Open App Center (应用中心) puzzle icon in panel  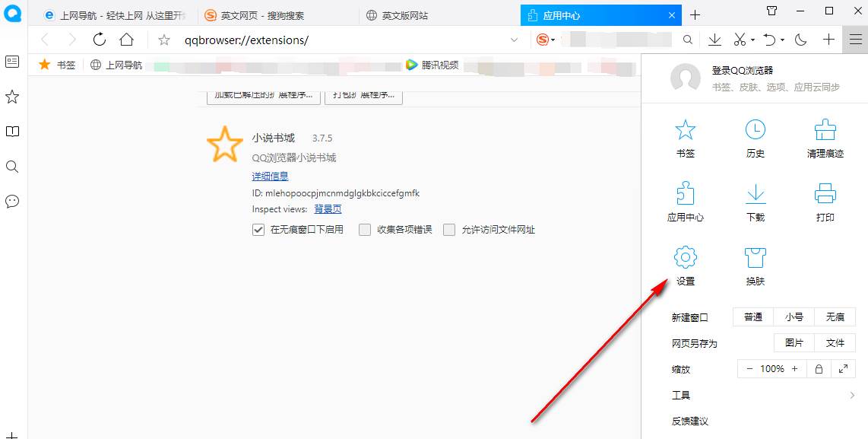coord(686,202)
